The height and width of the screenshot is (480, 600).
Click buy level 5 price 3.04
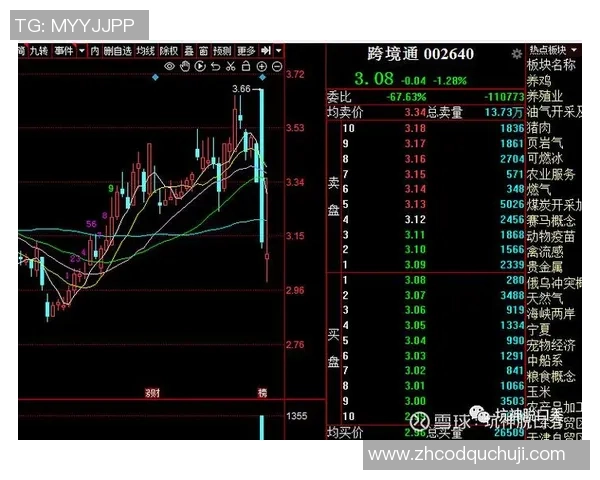click(x=415, y=340)
